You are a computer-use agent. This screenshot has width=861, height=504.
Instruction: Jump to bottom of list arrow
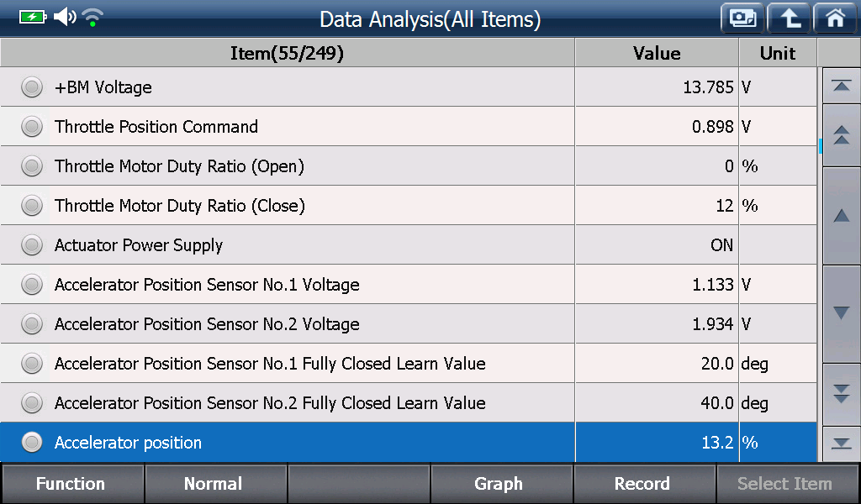click(841, 444)
